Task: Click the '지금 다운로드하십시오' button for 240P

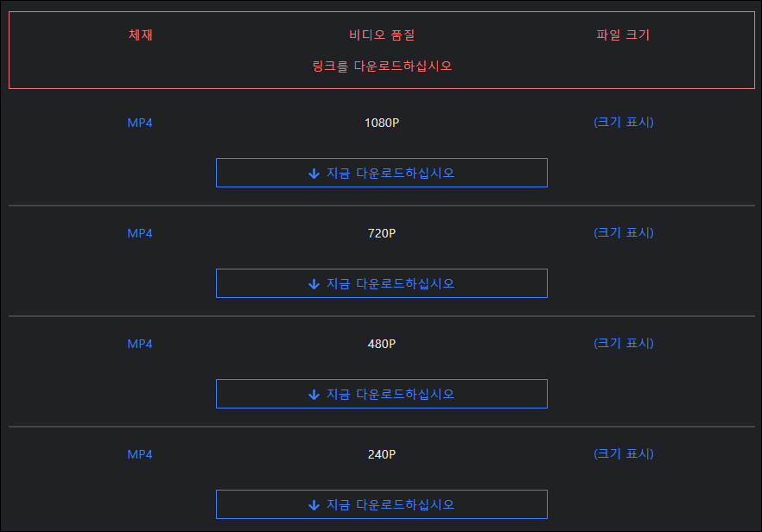Action: click(381, 504)
